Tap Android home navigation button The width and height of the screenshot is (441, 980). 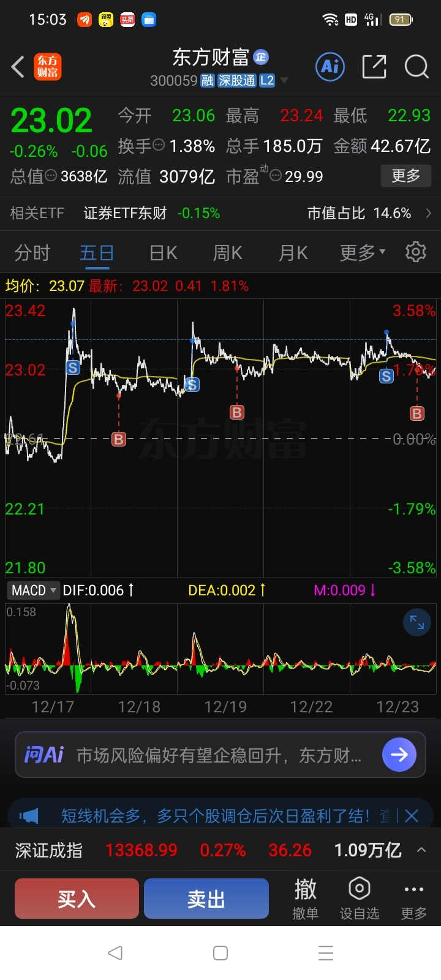tap(221, 952)
